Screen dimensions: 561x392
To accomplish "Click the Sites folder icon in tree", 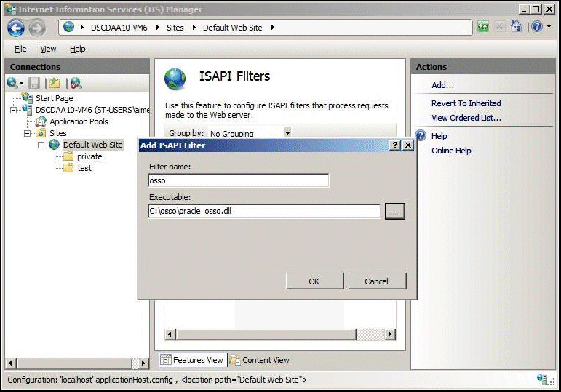I will pos(41,133).
